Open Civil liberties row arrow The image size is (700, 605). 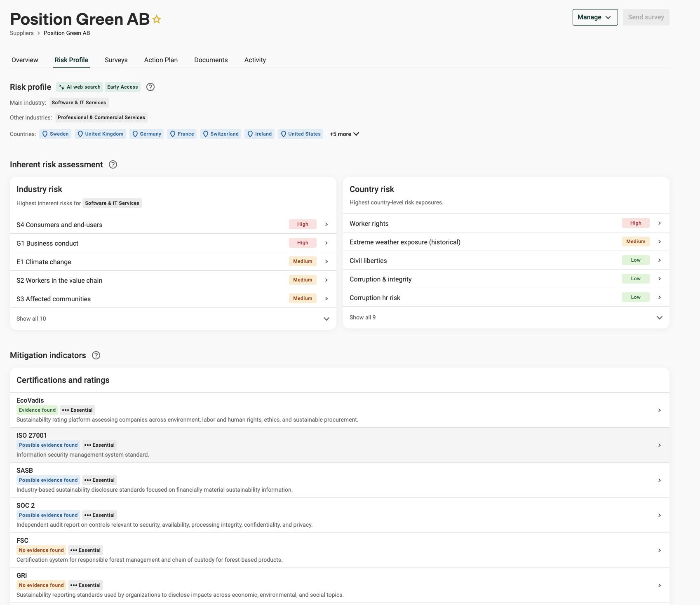[660, 260]
